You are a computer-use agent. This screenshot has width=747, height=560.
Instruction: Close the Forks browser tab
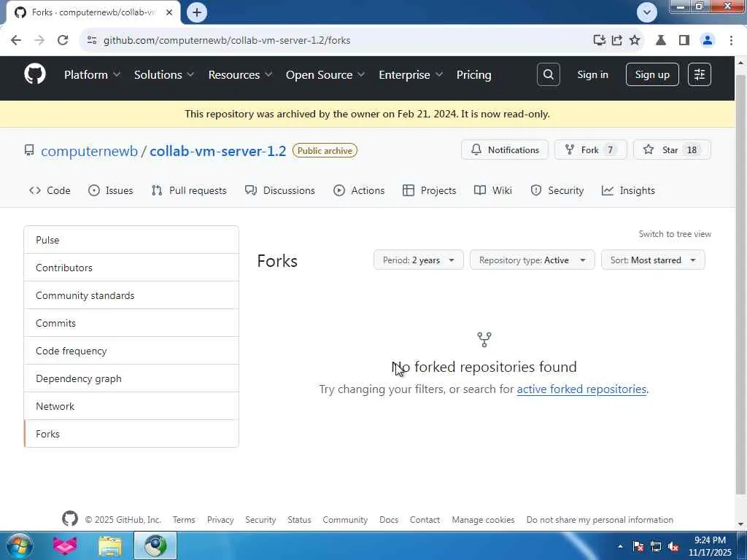pos(169,12)
